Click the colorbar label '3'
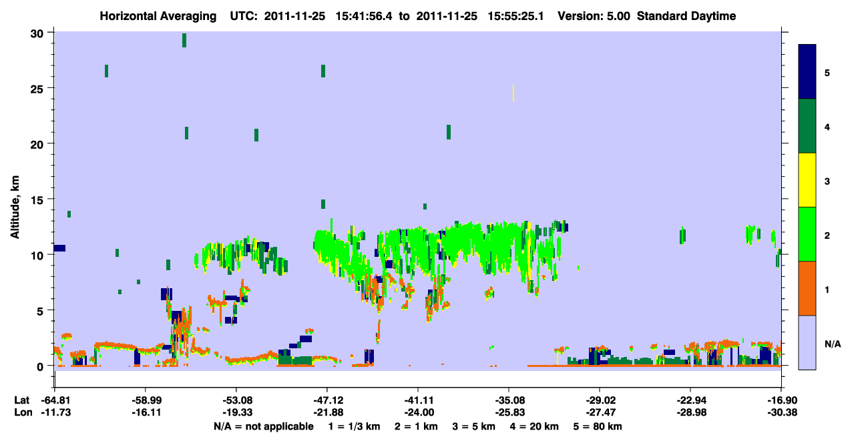 pyautogui.click(x=827, y=181)
